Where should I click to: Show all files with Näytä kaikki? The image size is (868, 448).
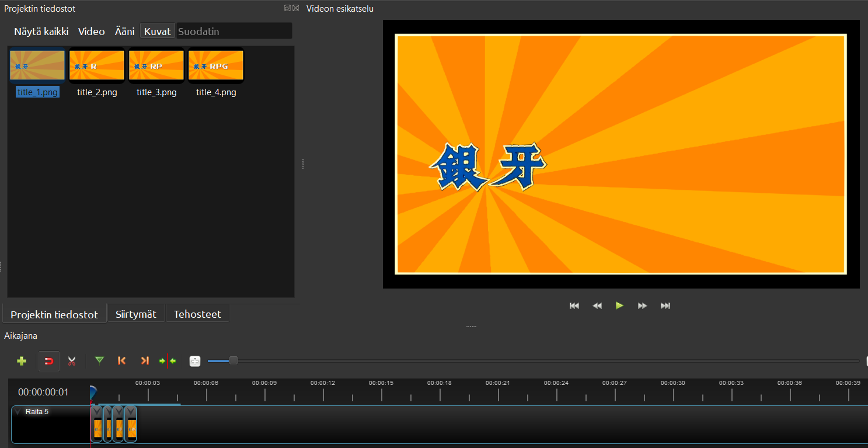coord(41,32)
